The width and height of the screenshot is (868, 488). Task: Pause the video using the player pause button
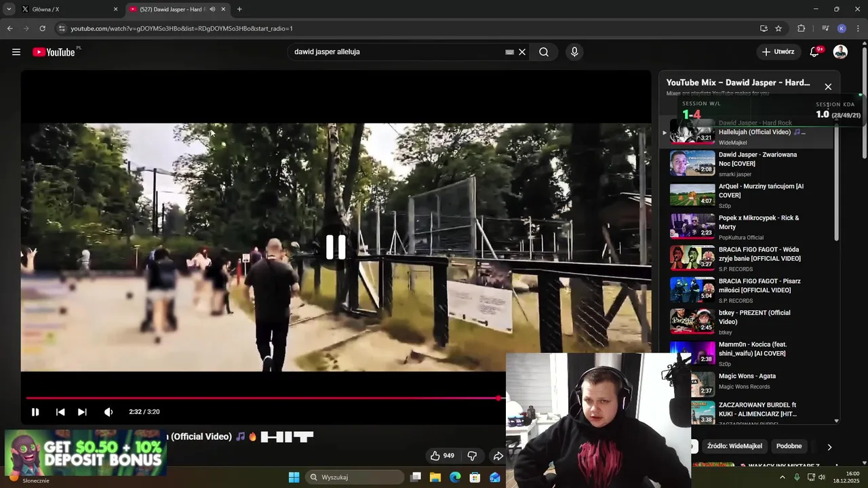pos(35,412)
